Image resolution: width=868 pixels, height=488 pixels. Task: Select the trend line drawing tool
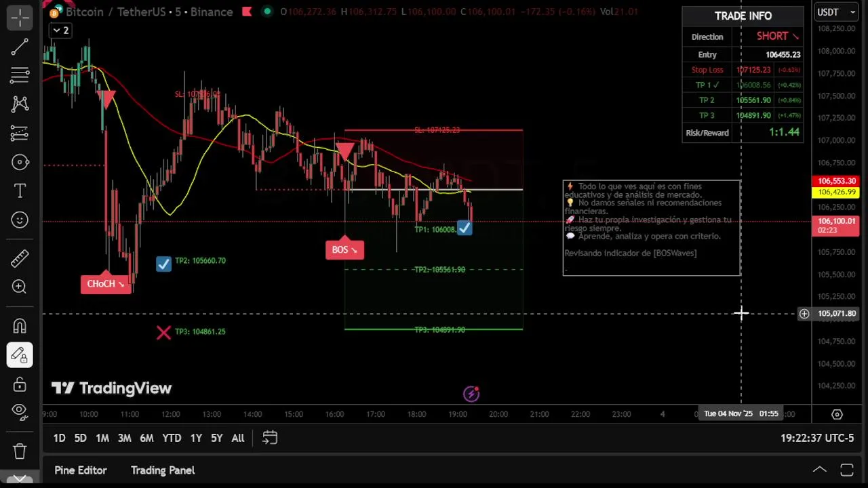20,47
